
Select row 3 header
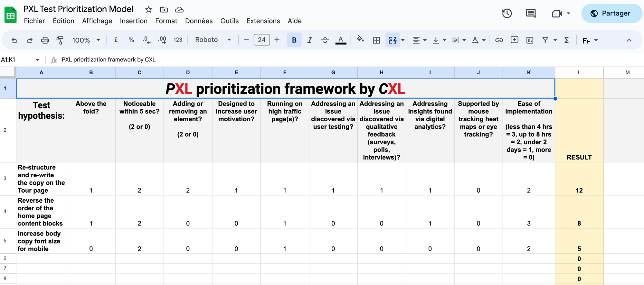point(5,179)
